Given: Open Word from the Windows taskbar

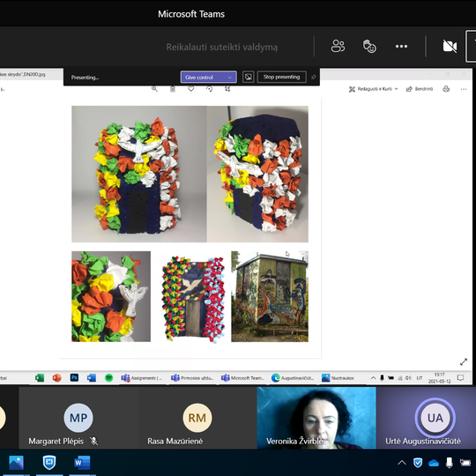Looking at the screenshot, I should click(82, 463).
